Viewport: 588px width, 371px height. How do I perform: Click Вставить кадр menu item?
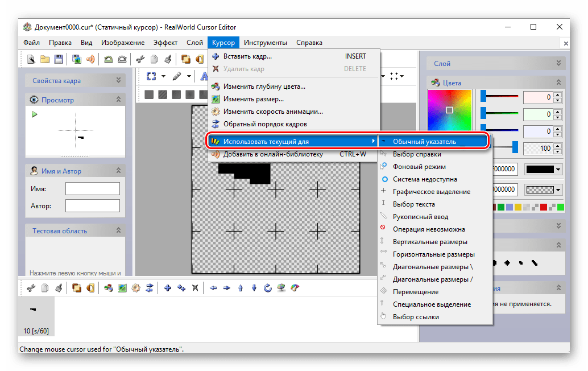pos(247,56)
